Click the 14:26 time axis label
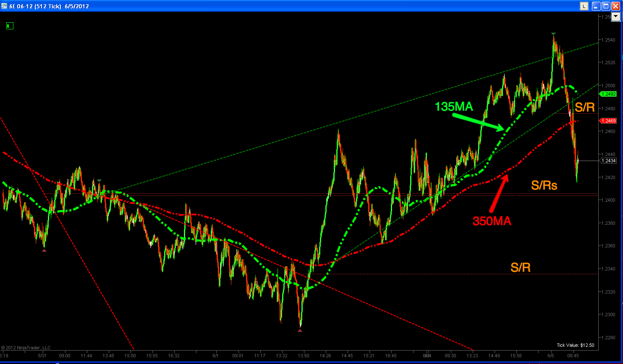The width and height of the screenshot is (623, 364). pos(325,356)
